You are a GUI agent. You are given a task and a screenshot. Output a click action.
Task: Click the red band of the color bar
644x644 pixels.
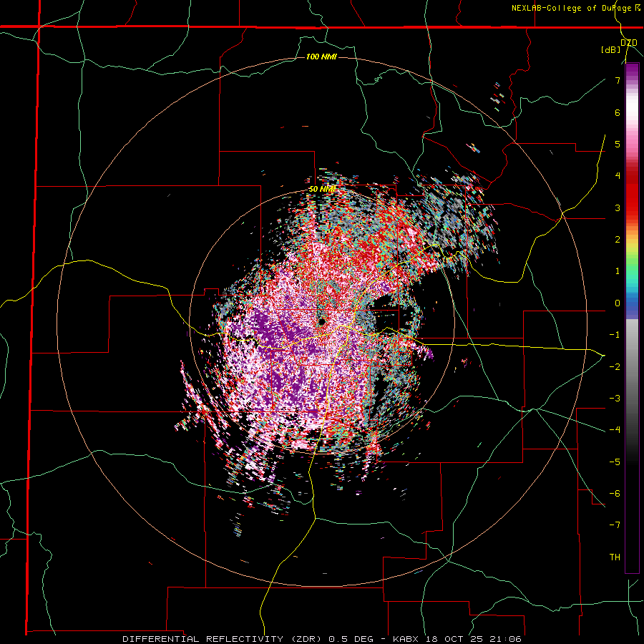coord(632,193)
